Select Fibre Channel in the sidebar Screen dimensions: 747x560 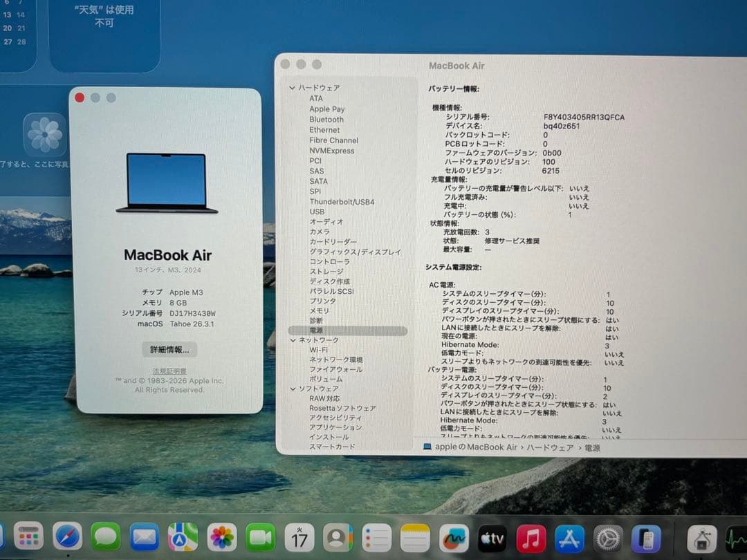pos(333,140)
